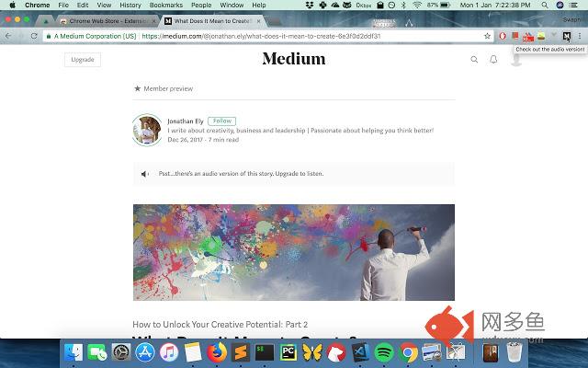Viewport: 588px width, 368px height.
Task: Click the cloud icon in the menu bar
Action: (x=334, y=5)
